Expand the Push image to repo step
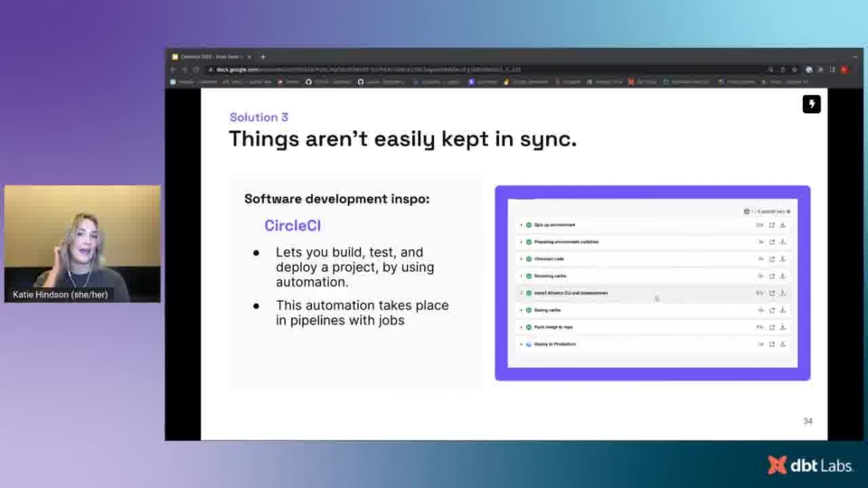Screen dimensions: 868x488 [521, 327]
